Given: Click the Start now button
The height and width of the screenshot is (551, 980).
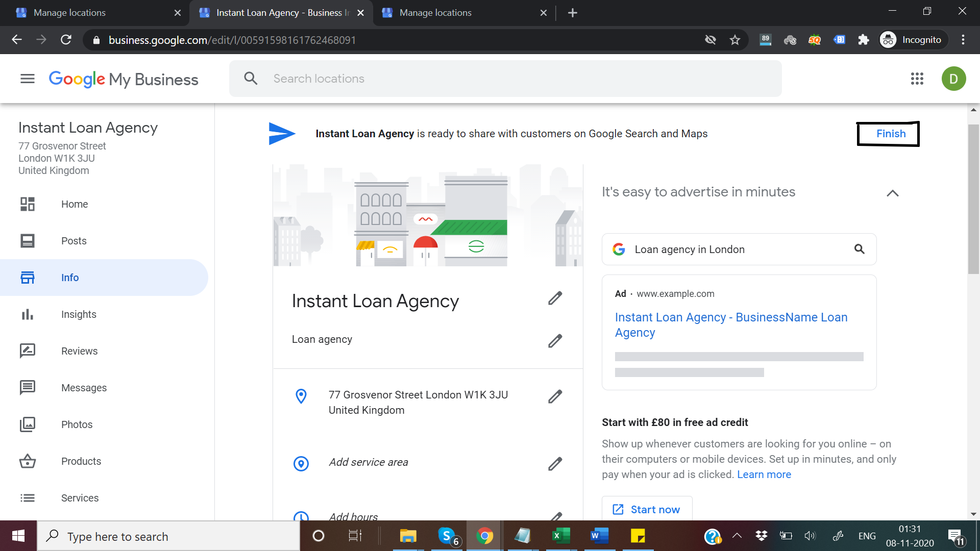Looking at the screenshot, I should point(647,509).
